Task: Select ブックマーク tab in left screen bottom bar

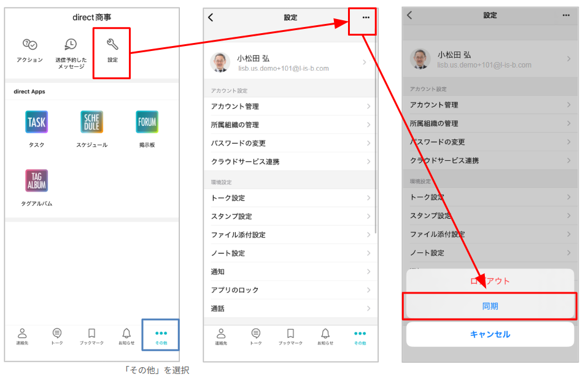Action: click(91, 336)
